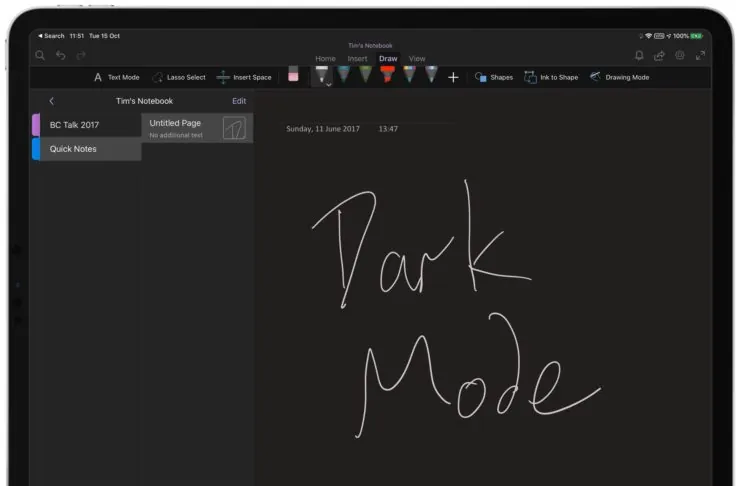The width and height of the screenshot is (741, 486).
Task: Enter full screen view
Action: pos(700,55)
